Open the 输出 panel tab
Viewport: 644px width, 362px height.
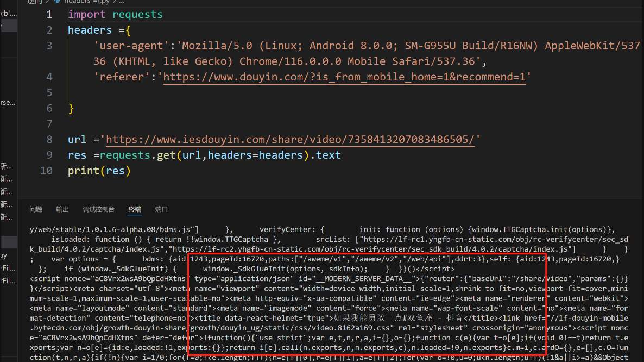pos(62,209)
